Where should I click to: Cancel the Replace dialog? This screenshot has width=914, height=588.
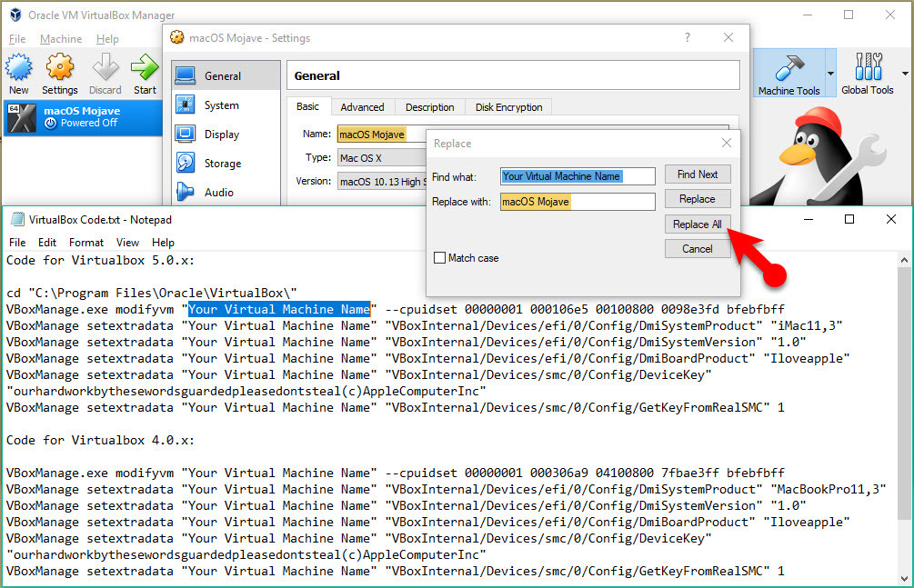click(698, 249)
